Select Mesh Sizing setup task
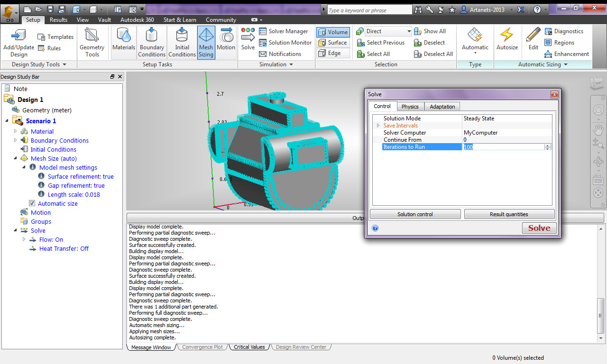The width and height of the screenshot is (607, 364). (x=206, y=42)
